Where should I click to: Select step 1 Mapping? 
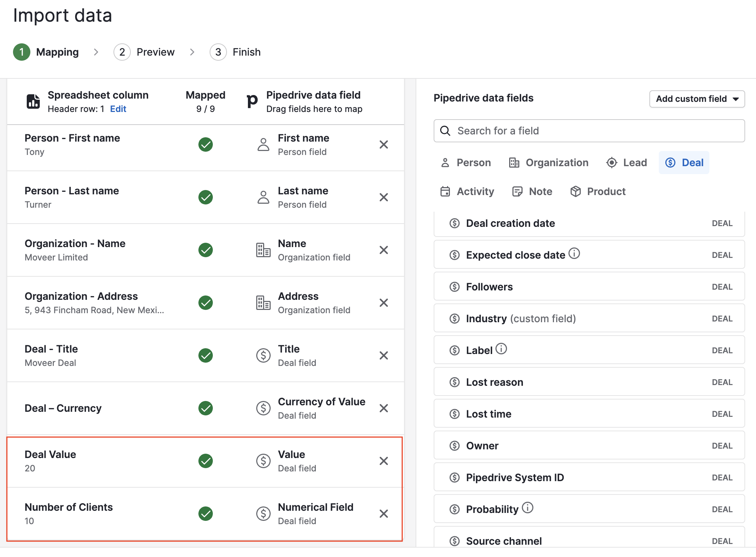pyautogui.click(x=46, y=52)
